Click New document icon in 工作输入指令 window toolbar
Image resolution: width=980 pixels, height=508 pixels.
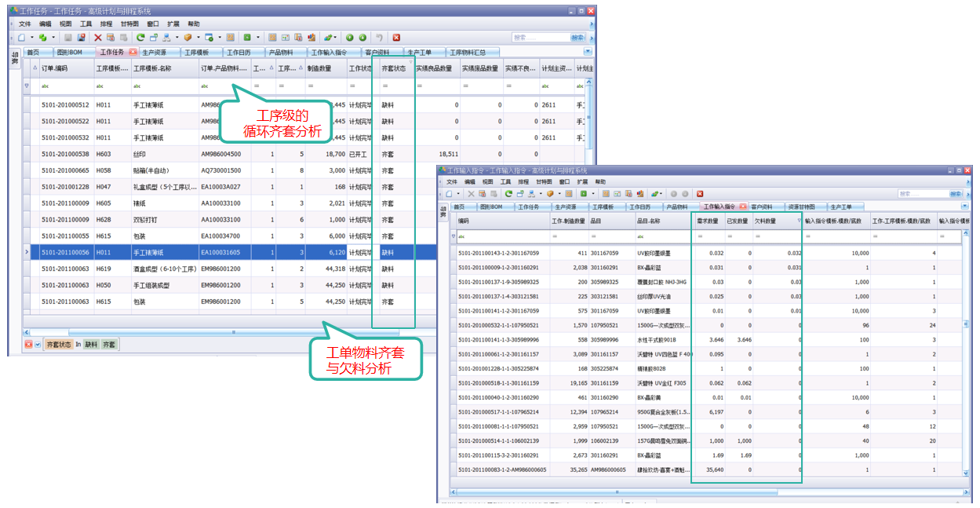click(449, 193)
